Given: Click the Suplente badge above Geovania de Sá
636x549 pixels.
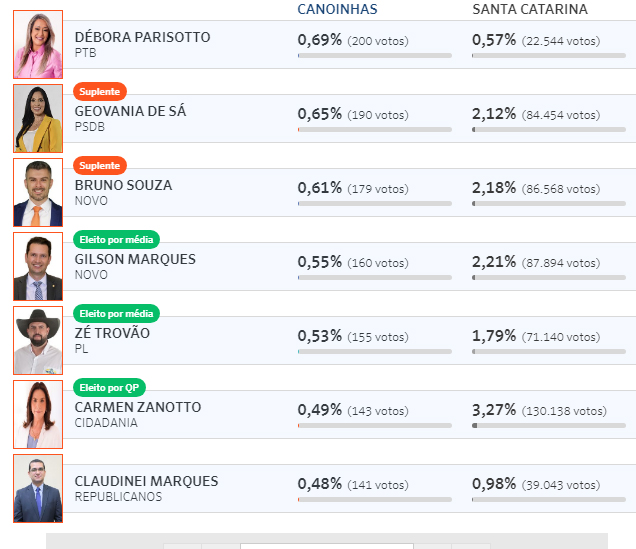Looking at the screenshot, I should [100, 92].
